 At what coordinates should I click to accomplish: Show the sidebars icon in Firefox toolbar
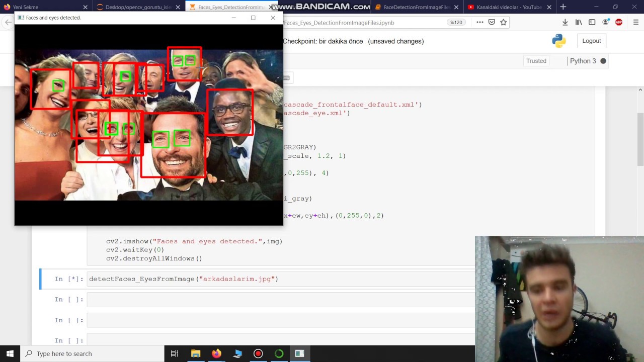coord(592,22)
